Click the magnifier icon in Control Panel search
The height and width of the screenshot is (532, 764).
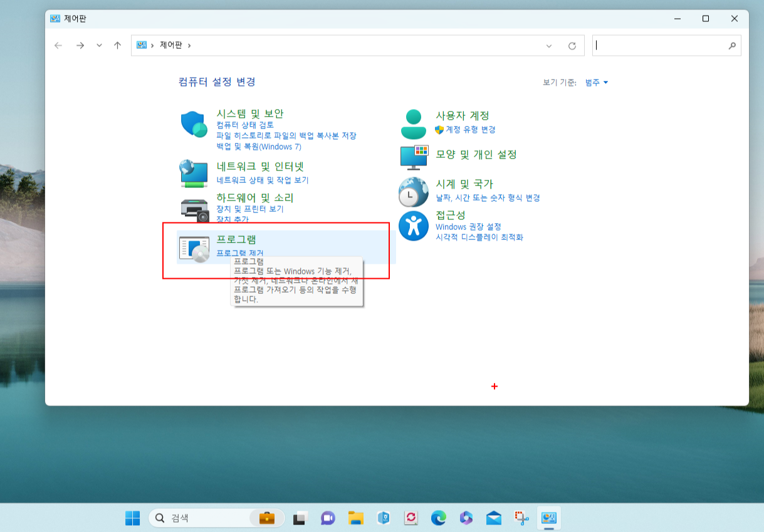coord(732,46)
